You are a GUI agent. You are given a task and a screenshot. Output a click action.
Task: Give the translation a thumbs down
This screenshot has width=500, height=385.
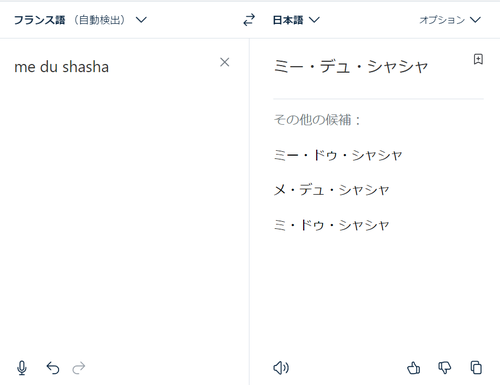tap(445, 368)
